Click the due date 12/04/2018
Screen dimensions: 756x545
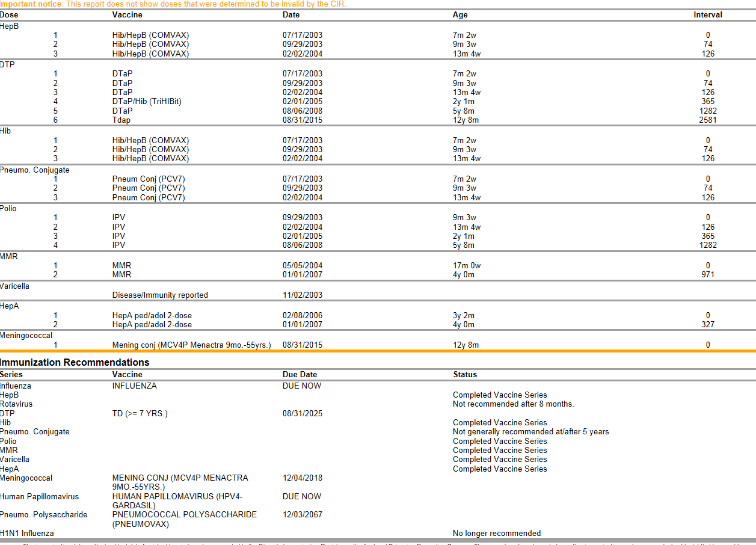[303, 478]
